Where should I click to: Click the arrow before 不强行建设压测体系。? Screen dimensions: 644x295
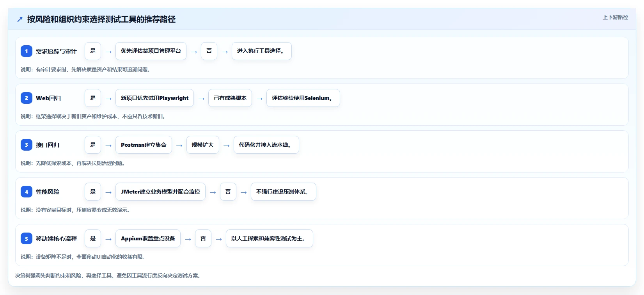coord(244,192)
